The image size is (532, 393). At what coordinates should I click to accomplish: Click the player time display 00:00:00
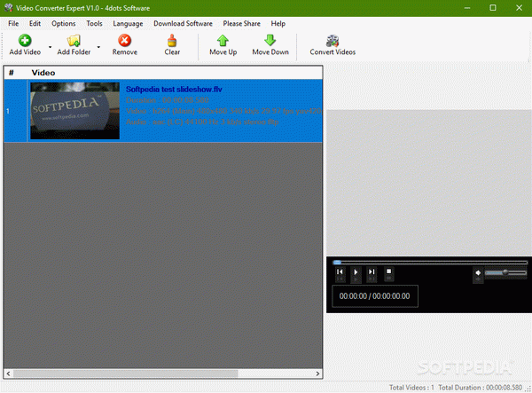tap(374, 296)
